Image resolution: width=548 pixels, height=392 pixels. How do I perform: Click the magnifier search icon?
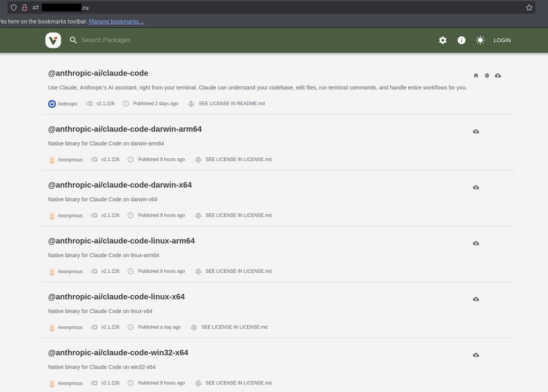coord(73,40)
